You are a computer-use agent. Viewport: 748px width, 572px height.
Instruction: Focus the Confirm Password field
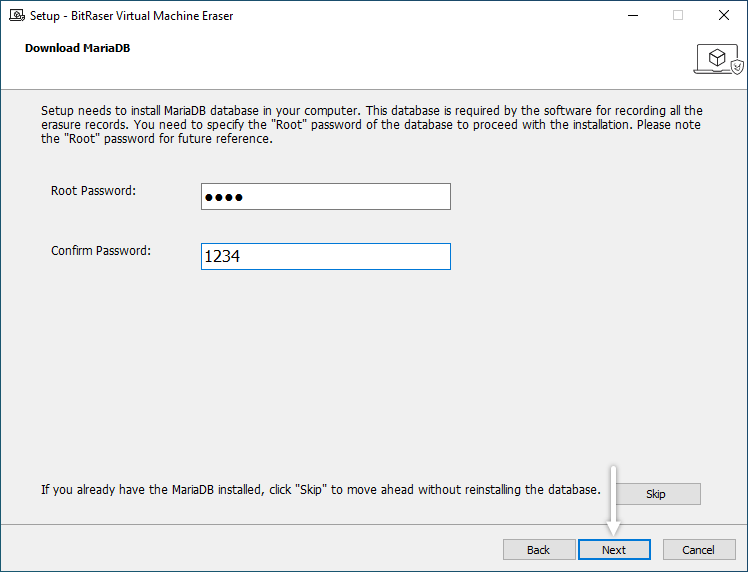(x=326, y=257)
